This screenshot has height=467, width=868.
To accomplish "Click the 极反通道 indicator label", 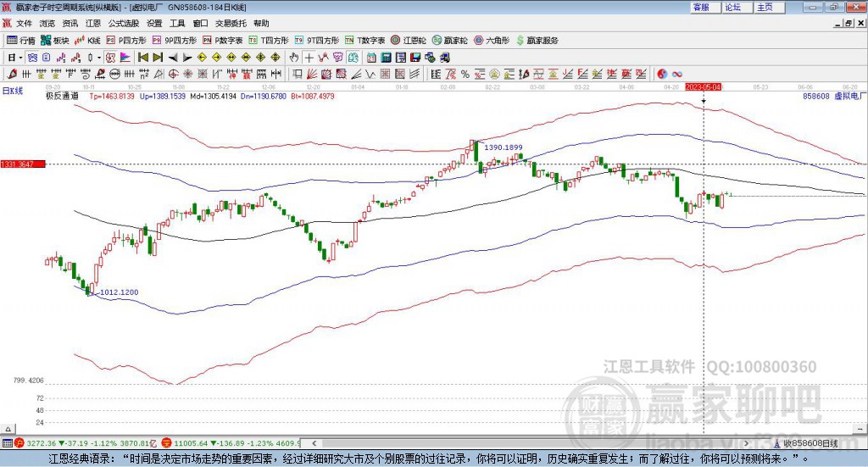I will click(x=62, y=97).
